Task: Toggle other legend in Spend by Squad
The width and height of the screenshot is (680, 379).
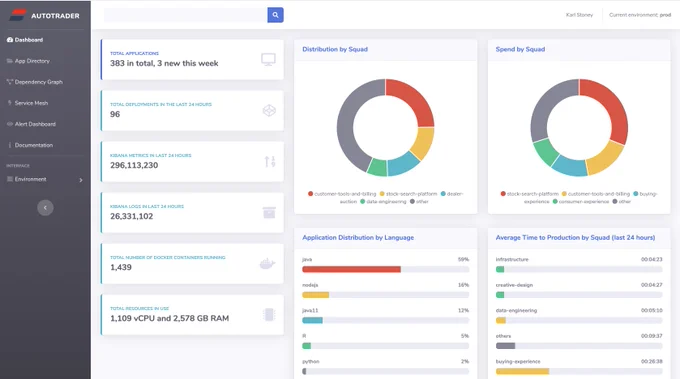Action: coord(621,202)
